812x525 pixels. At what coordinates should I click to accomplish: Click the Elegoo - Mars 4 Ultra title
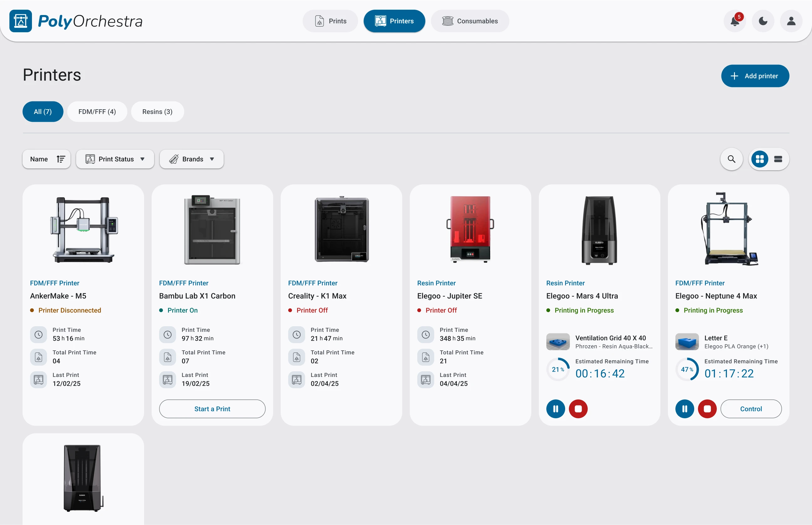pos(581,296)
